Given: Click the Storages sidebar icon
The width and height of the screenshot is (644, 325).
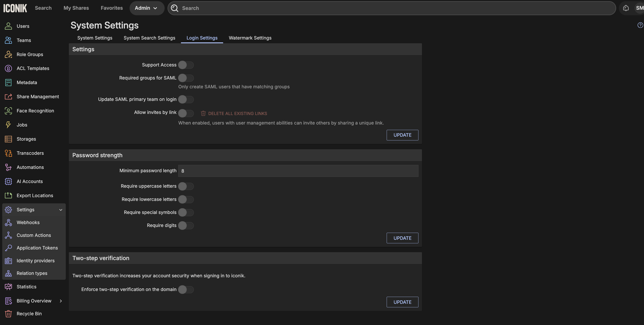Looking at the screenshot, I should (x=8, y=139).
